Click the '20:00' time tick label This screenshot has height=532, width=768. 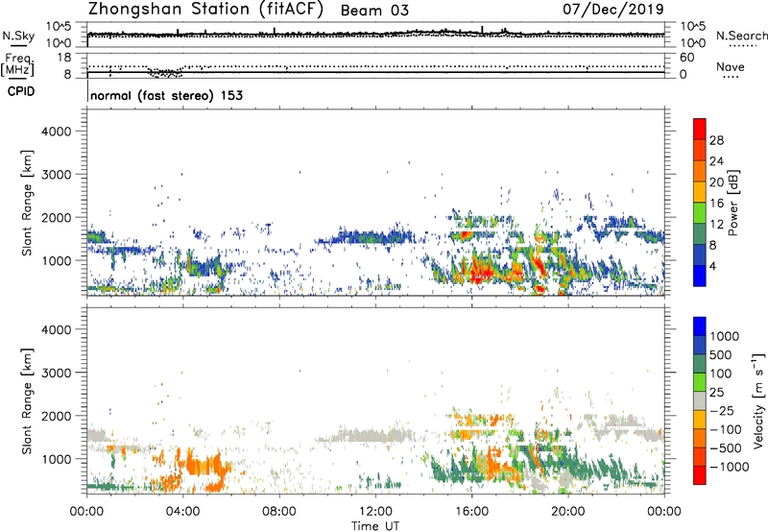tap(567, 512)
